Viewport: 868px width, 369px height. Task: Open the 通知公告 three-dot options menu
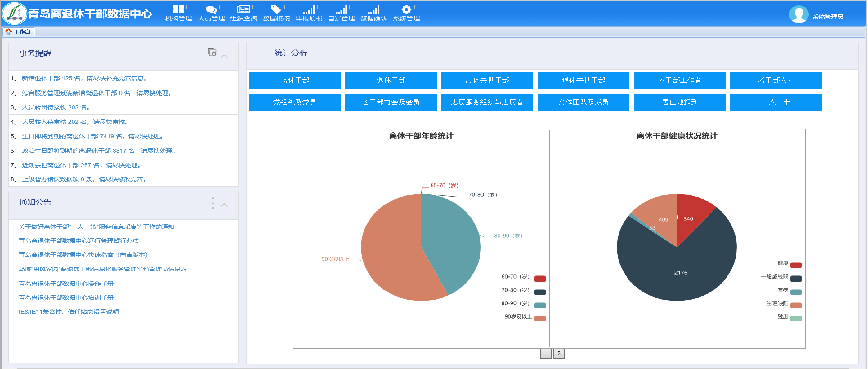point(213,203)
